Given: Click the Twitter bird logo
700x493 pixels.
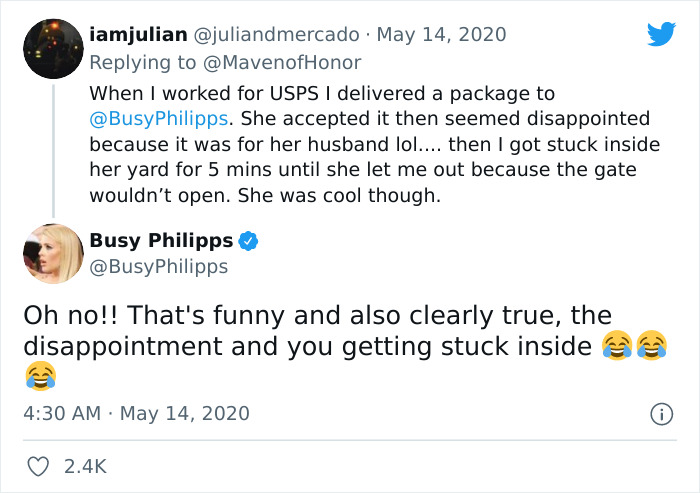Looking at the screenshot, I should point(661,34).
